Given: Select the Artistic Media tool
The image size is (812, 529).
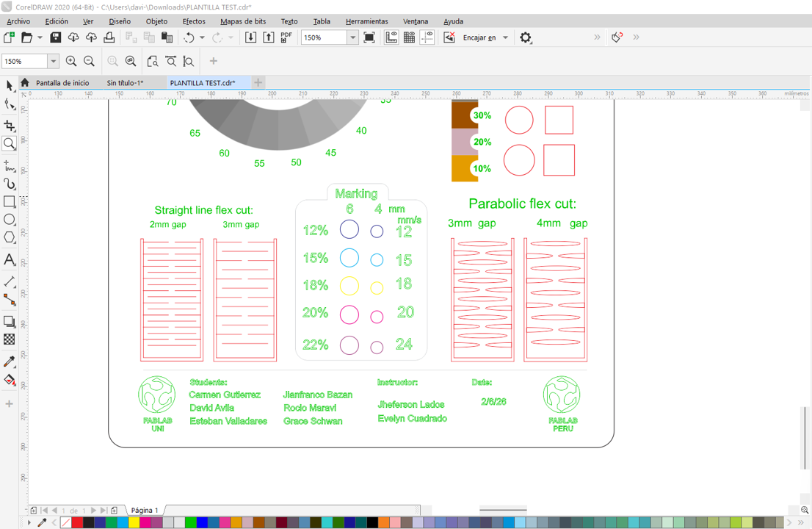Looking at the screenshot, I should [10, 184].
